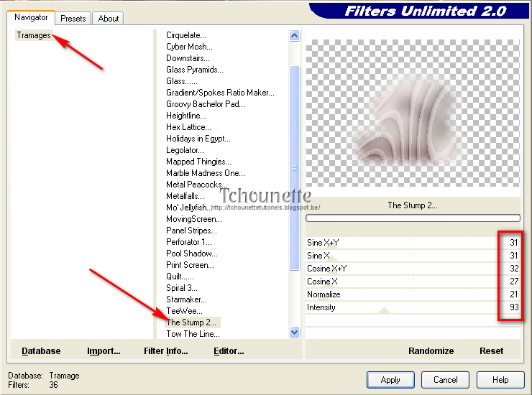The width and height of the screenshot is (532, 395).
Task: Show Filter Info
Action: point(165,351)
